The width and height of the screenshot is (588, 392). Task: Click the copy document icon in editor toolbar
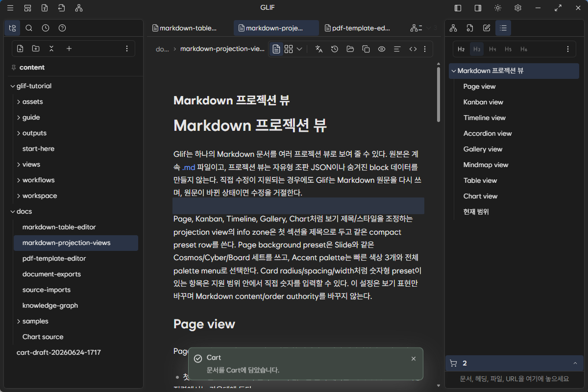[366, 49]
